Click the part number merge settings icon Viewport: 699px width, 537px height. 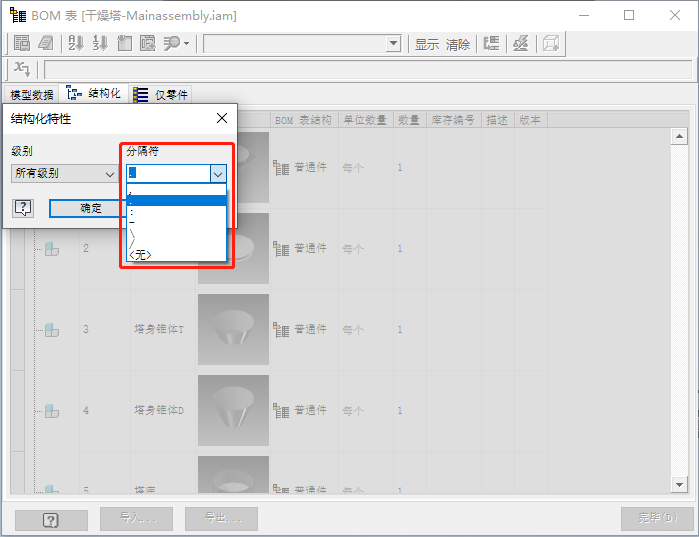pos(491,44)
